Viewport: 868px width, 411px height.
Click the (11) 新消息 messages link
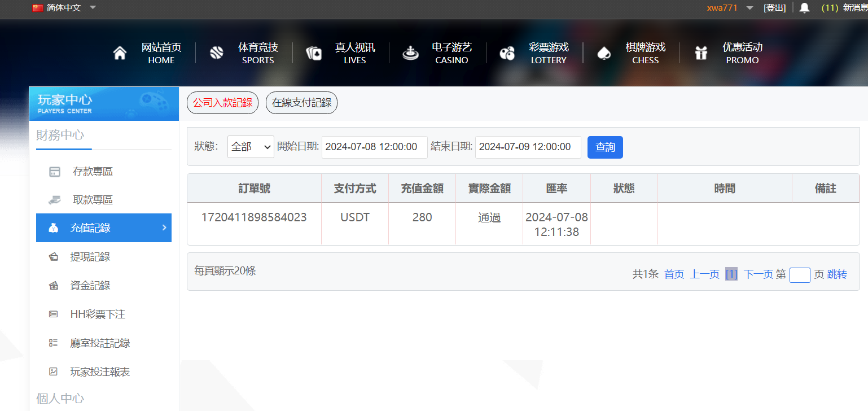point(843,8)
